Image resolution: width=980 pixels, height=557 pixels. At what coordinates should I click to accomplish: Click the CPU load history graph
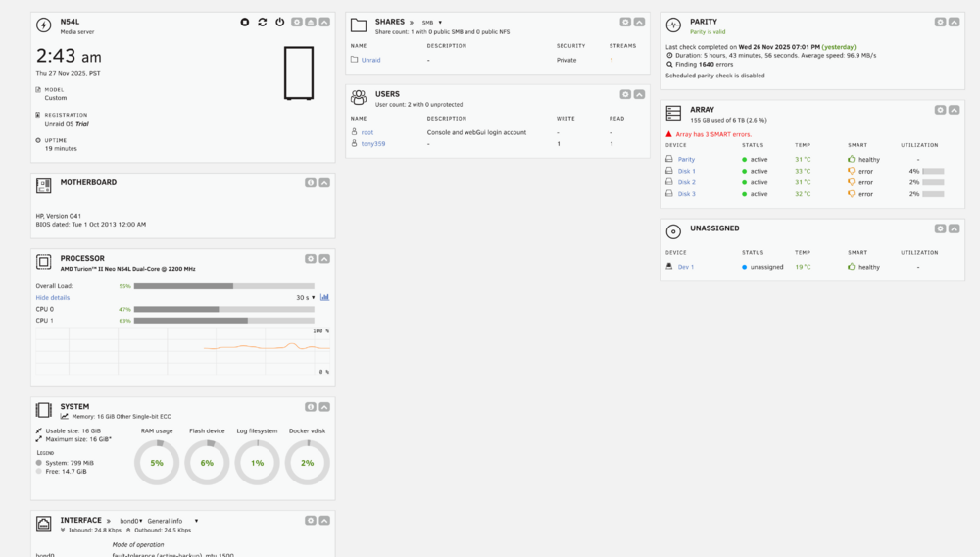(x=182, y=351)
